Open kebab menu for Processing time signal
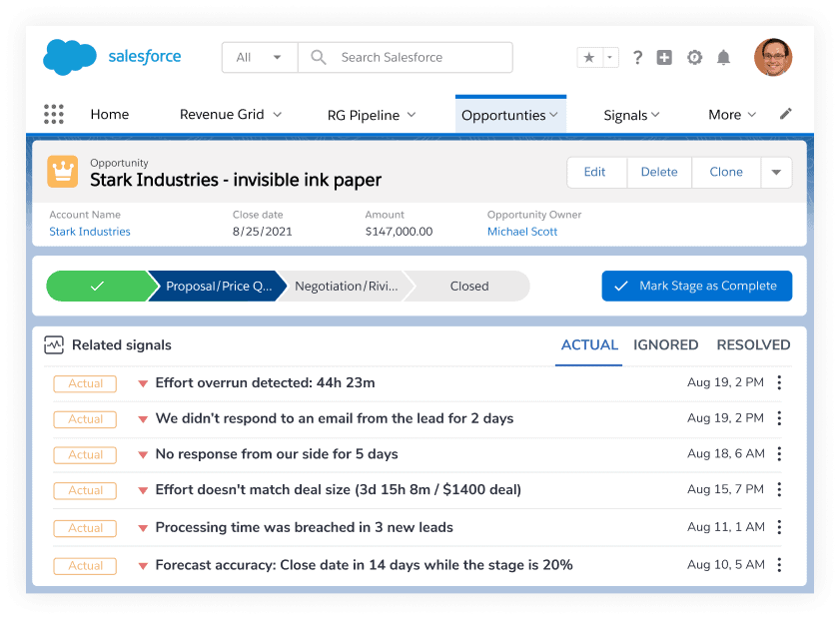 coord(779,527)
